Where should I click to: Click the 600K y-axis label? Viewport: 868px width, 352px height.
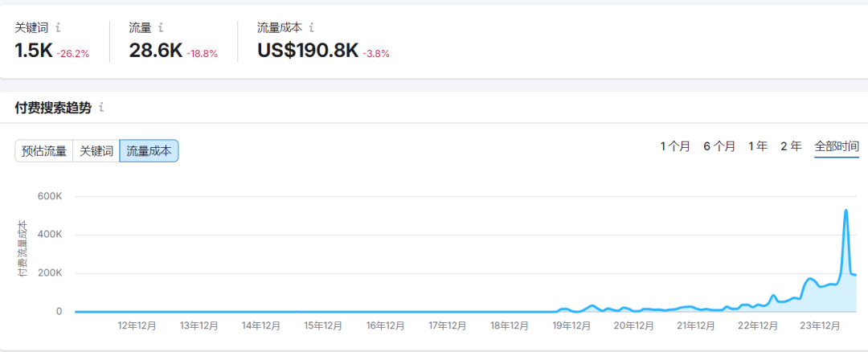tap(49, 196)
